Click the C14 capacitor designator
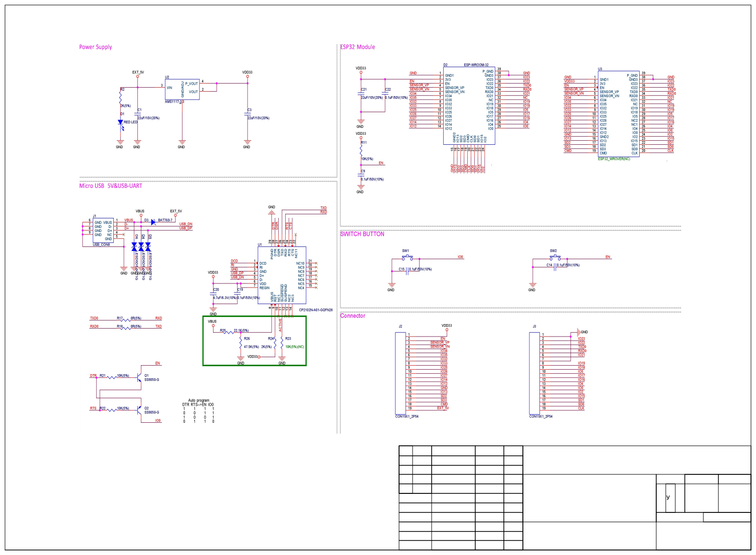The width and height of the screenshot is (756, 555). click(549, 265)
